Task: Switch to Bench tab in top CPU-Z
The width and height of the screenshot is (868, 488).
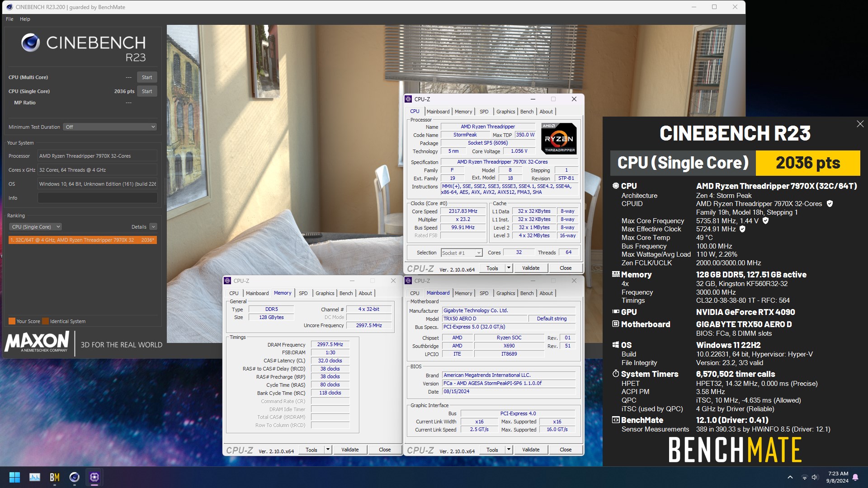Action: click(527, 112)
